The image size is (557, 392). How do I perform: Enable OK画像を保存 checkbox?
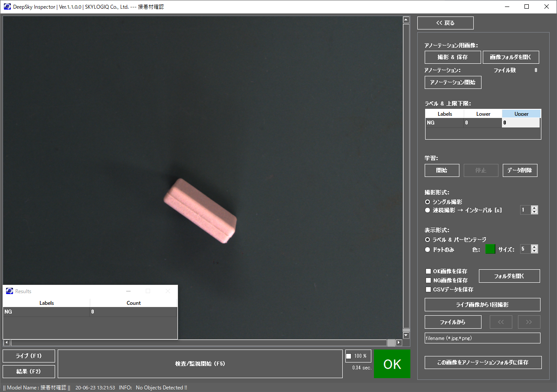(429, 271)
